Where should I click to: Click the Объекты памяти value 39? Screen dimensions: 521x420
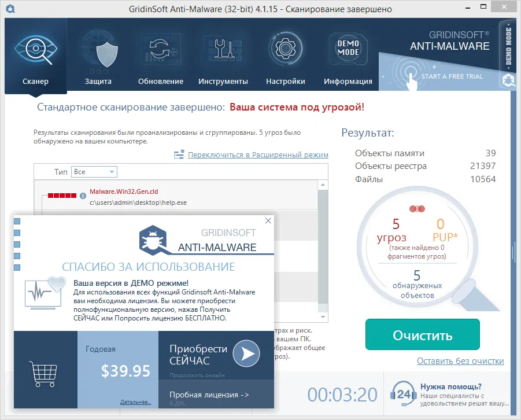pyautogui.click(x=490, y=153)
